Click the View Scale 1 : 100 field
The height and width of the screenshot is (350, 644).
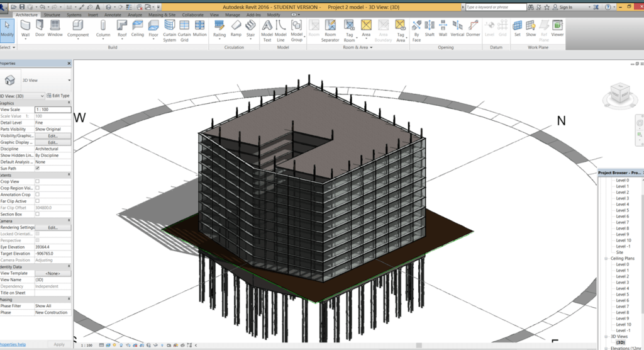(53, 110)
